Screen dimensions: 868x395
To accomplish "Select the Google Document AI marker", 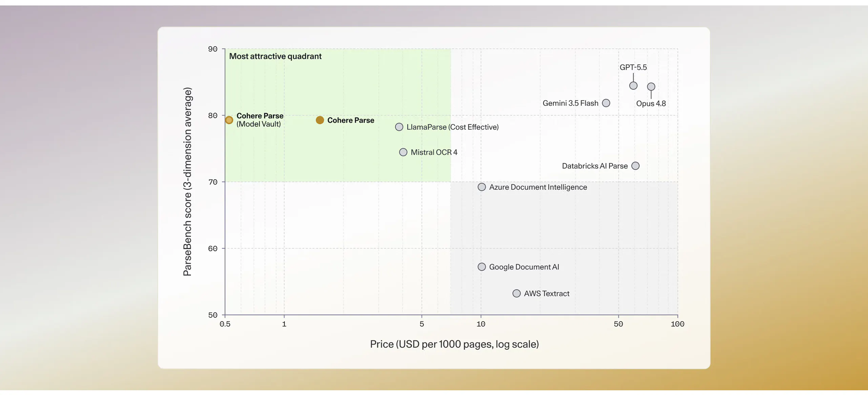I will tap(482, 267).
